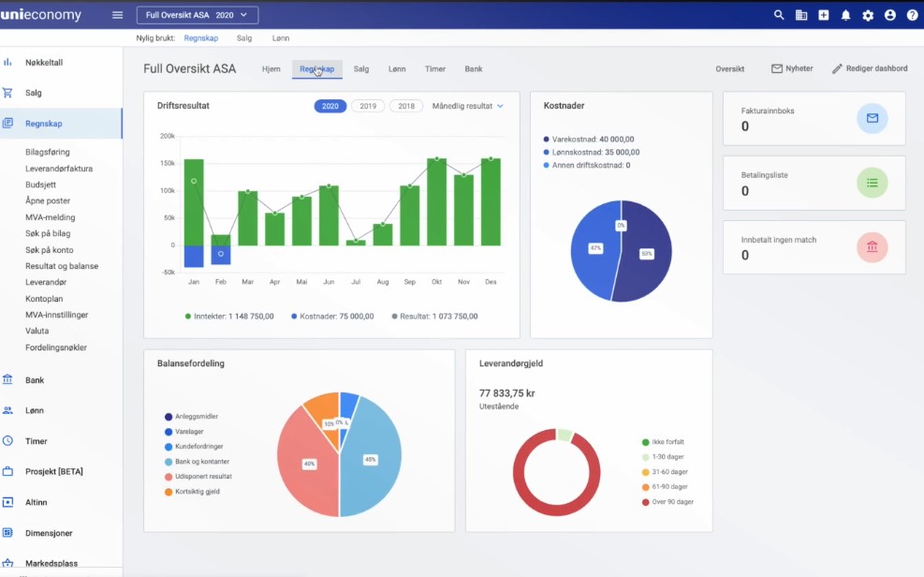Expand Bank section in sidebar
924x577 pixels.
tap(35, 380)
